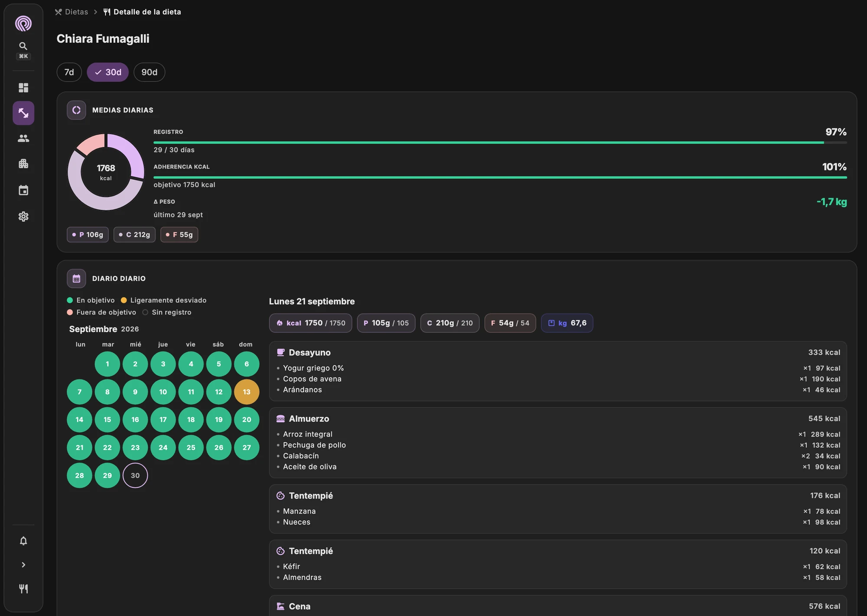Click the adherencia kcal progress bar
This screenshot has width=867, height=616.
[500, 177]
